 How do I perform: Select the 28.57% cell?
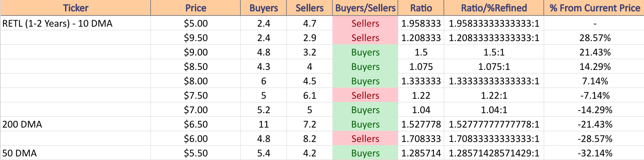point(595,38)
